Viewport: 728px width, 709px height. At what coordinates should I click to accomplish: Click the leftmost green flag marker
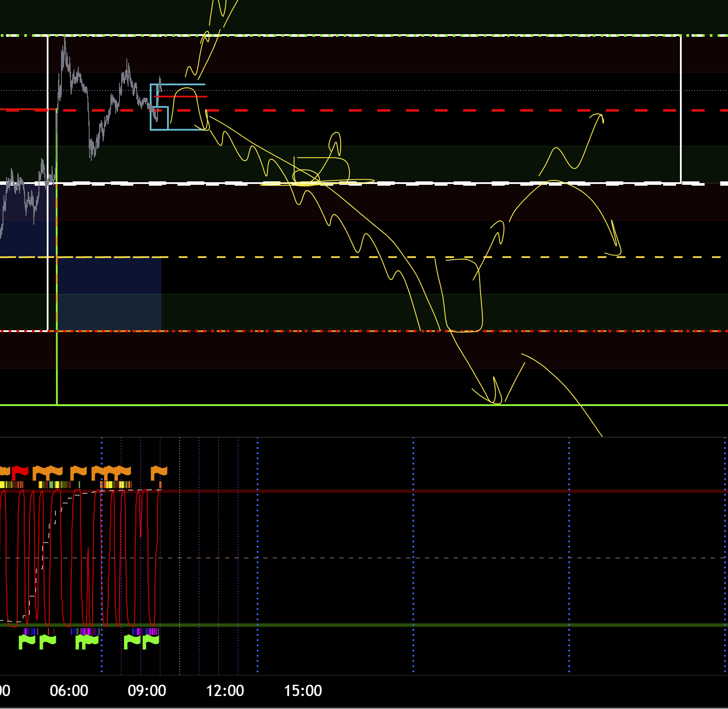[x=26, y=641]
